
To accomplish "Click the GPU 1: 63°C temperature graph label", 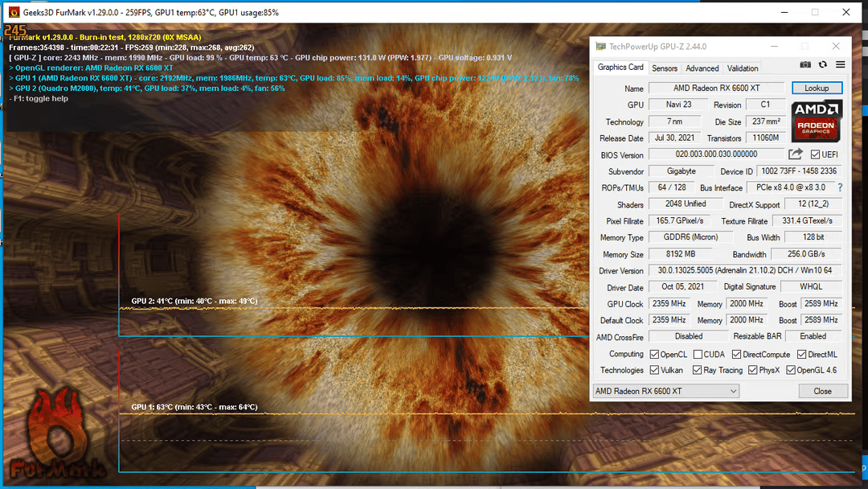I will point(194,407).
